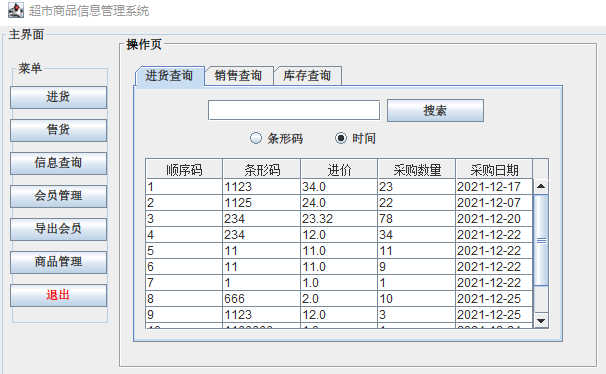Select quantity cell 78
Screen dimensions: 606x374
[x=417, y=219]
